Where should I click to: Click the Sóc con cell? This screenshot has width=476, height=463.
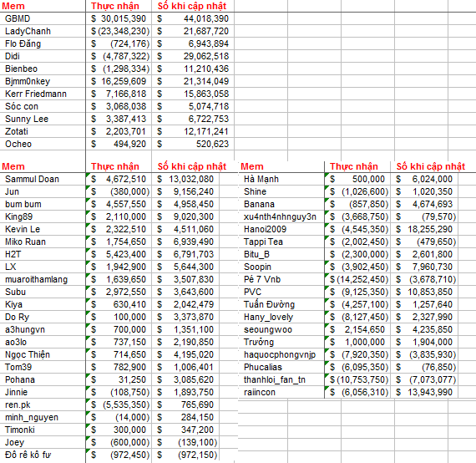click(x=43, y=106)
